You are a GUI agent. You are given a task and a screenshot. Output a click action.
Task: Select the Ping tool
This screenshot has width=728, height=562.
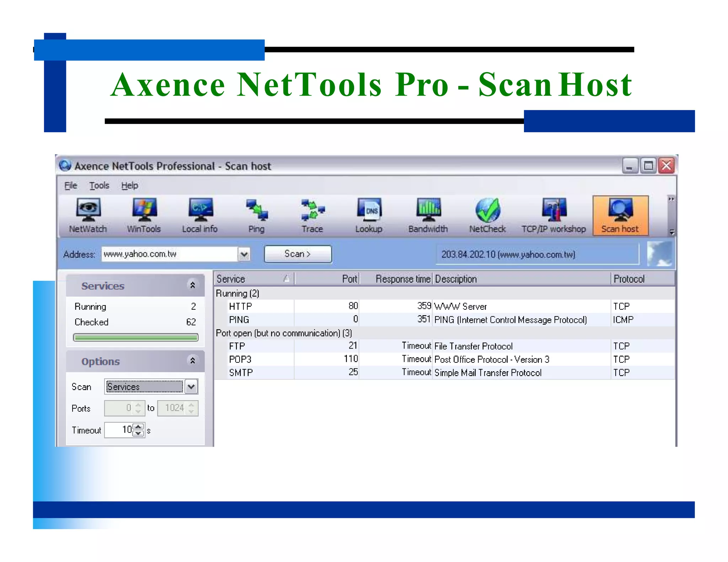256,216
